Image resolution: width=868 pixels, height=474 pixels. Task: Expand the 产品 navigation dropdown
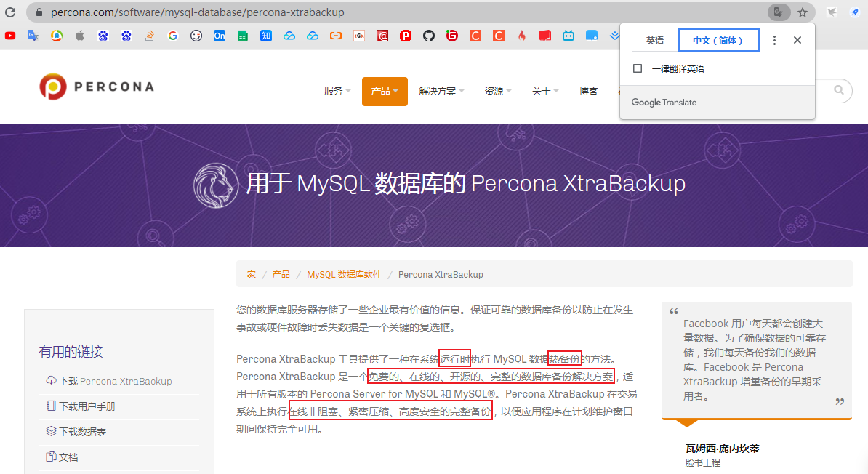pyautogui.click(x=385, y=92)
